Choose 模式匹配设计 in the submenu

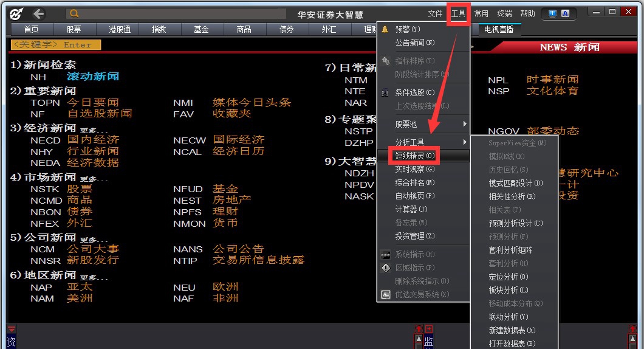point(515,183)
